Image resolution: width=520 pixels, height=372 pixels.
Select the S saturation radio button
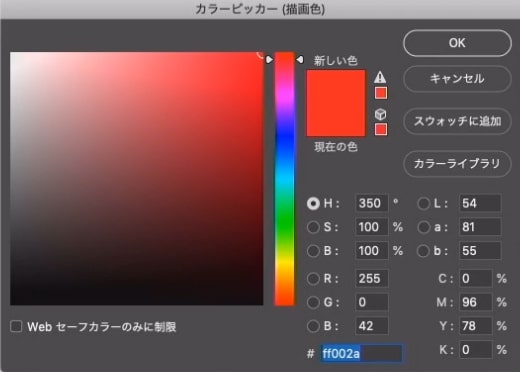click(x=313, y=227)
